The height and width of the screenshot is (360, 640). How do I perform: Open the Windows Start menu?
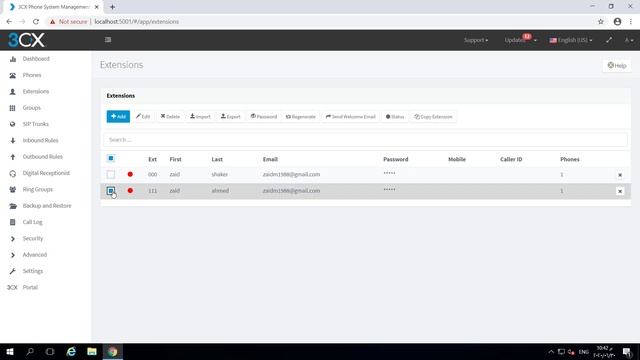coord(10,352)
